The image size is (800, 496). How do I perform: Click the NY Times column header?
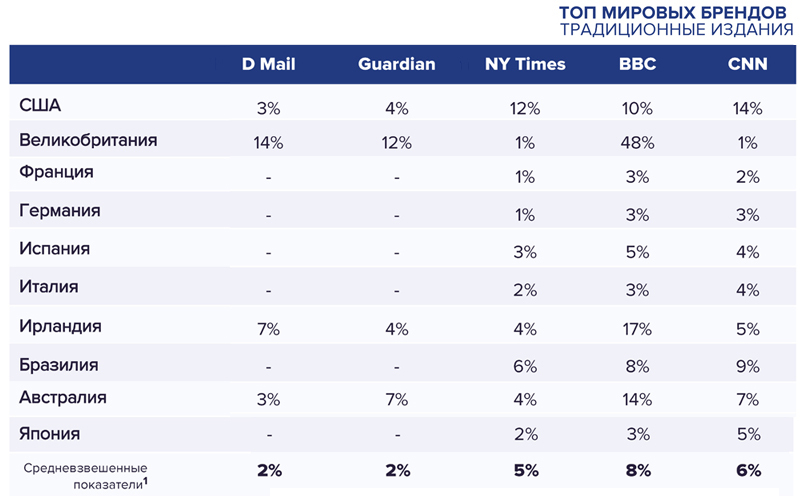tap(525, 64)
